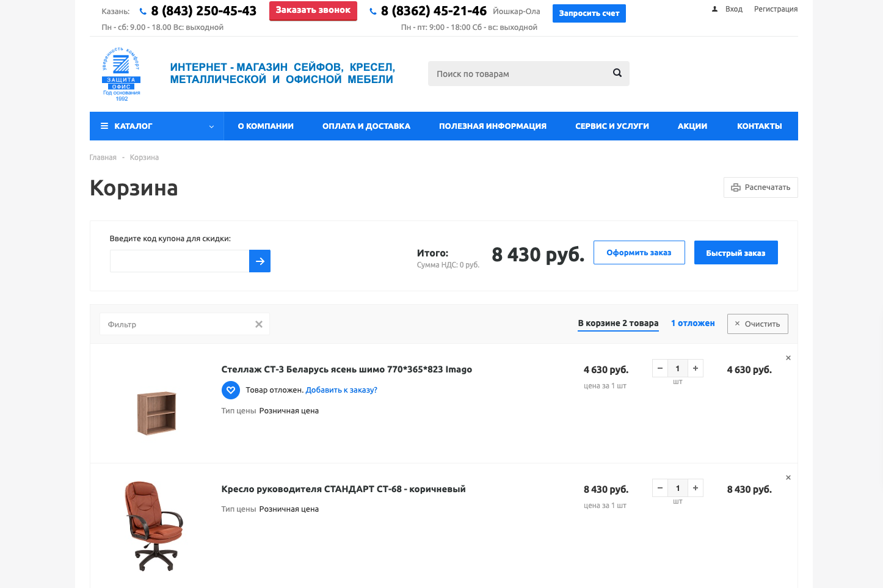Screen dimensions: 883x588
Task: Open Оплата и доставка menu item
Action: [x=366, y=126]
